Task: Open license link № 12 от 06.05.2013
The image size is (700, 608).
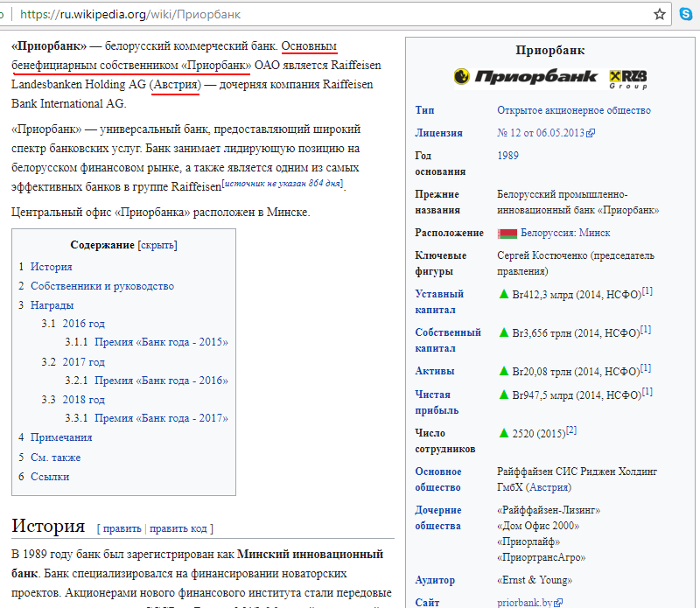Action: [x=541, y=133]
